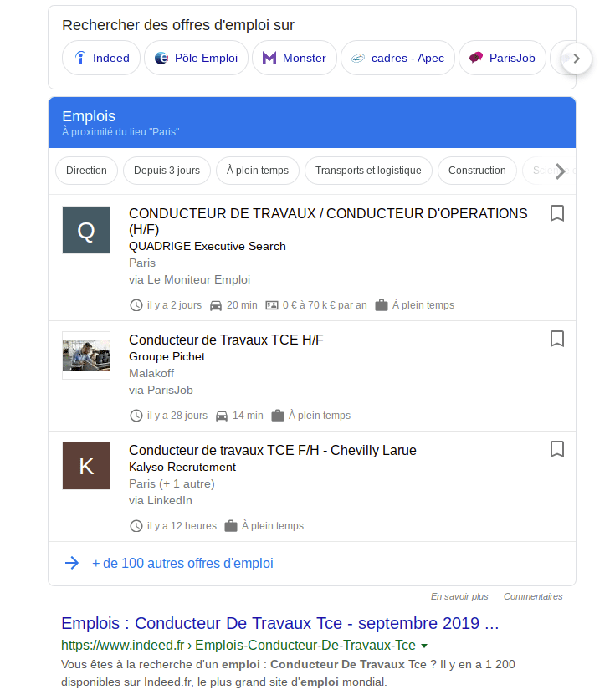Expand the indeed.fr URL dropdown arrow
This screenshot has height=700, width=615.
(x=424, y=646)
